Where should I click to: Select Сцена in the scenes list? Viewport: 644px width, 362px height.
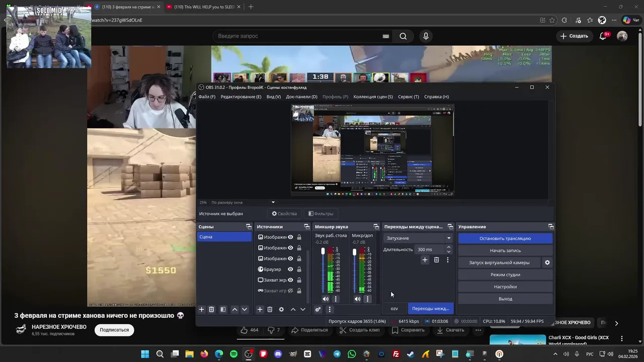point(224,237)
